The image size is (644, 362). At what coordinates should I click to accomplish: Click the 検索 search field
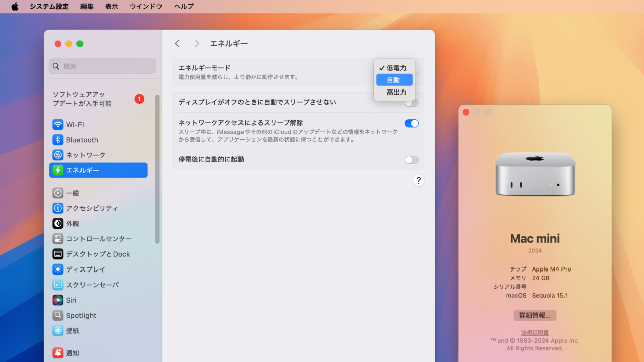(103, 66)
